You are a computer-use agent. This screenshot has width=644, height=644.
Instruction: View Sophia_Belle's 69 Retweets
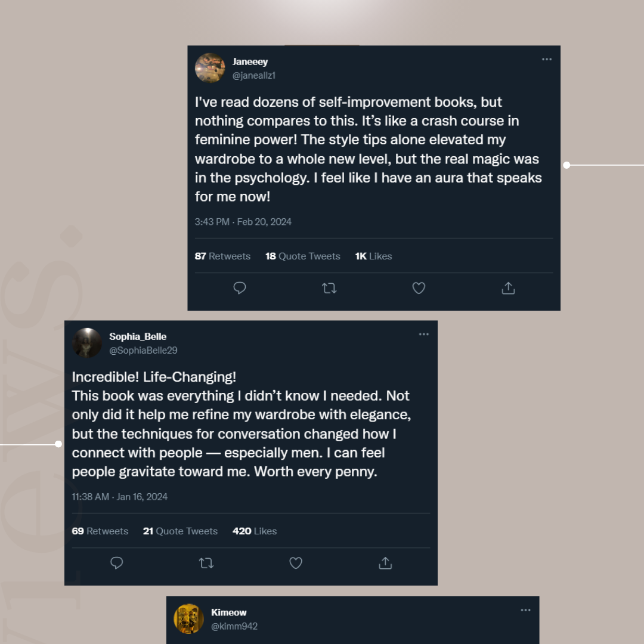click(100, 531)
